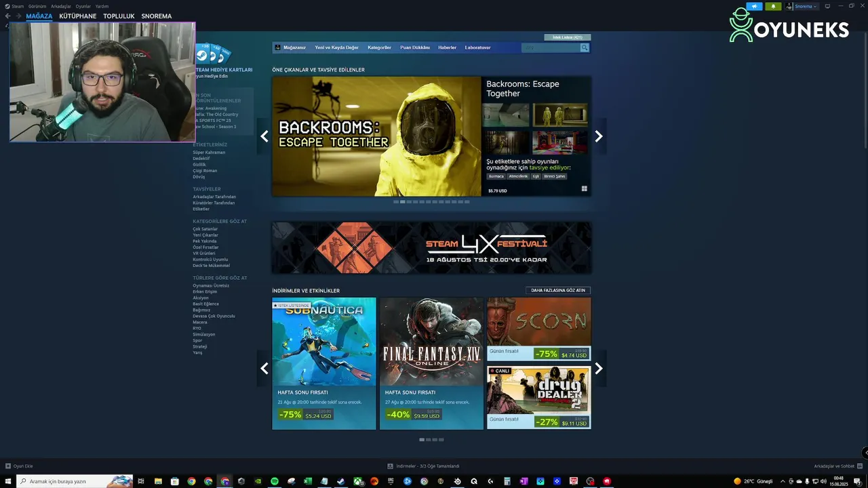This screenshot has width=868, height=488.
Task: Switch to the MAĞAZA tab
Action: tap(39, 16)
